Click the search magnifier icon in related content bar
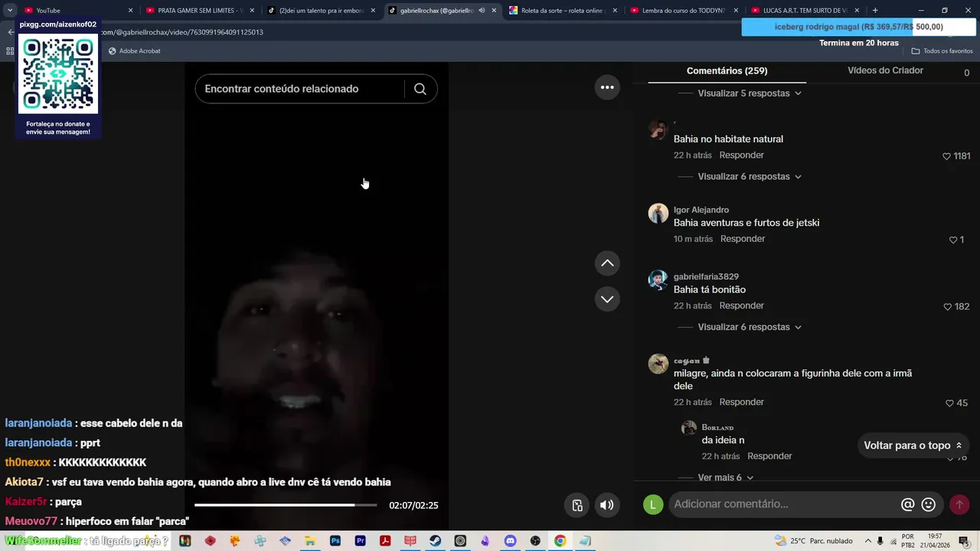Viewport: 980px width, 551px height. (x=420, y=89)
